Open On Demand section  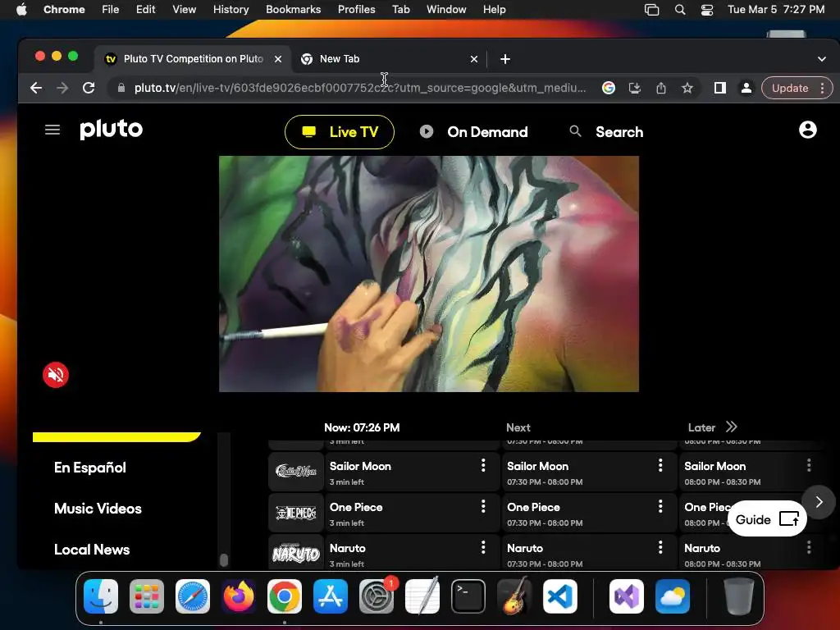click(473, 132)
